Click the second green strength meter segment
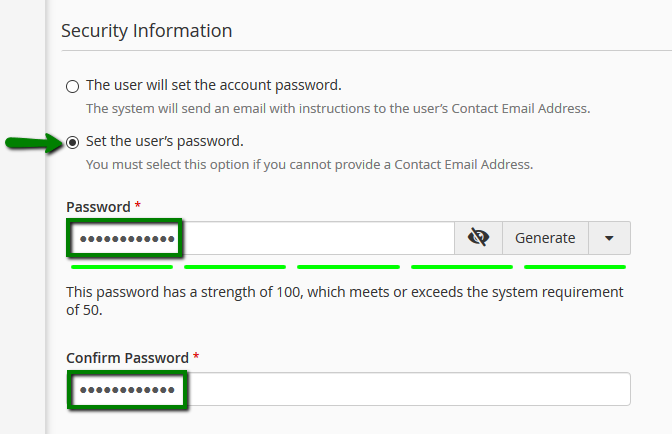 235,267
